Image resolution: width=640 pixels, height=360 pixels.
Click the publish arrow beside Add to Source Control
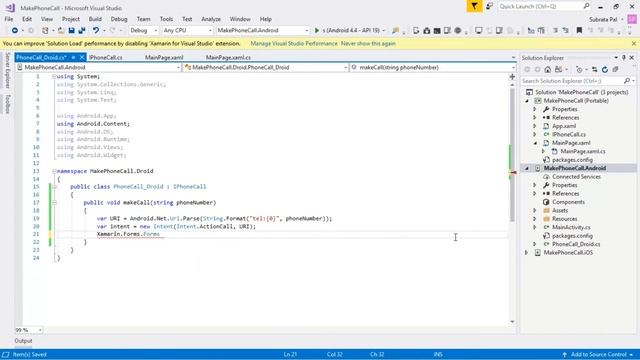click(564, 355)
